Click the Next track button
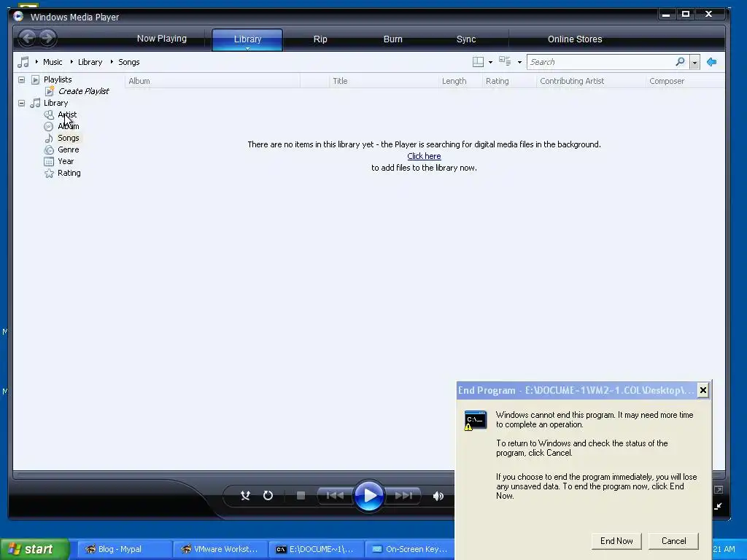The width and height of the screenshot is (747, 560). tap(403, 496)
